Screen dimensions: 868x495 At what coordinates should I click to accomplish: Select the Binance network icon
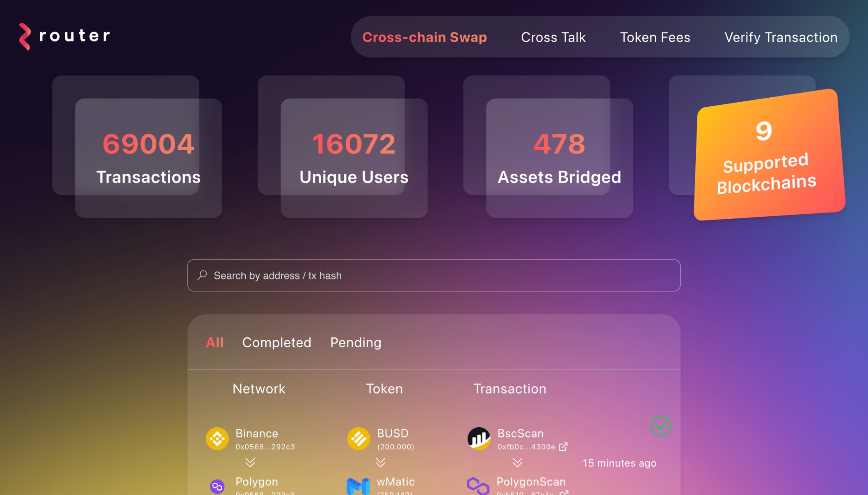click(217, 438)
